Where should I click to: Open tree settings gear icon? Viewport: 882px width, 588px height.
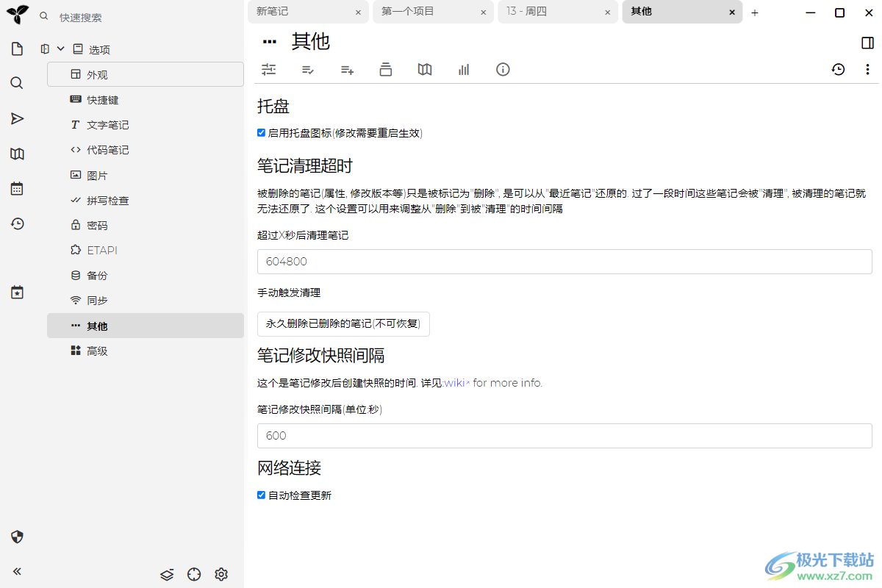pyautogui.click(x=221, y=574)
